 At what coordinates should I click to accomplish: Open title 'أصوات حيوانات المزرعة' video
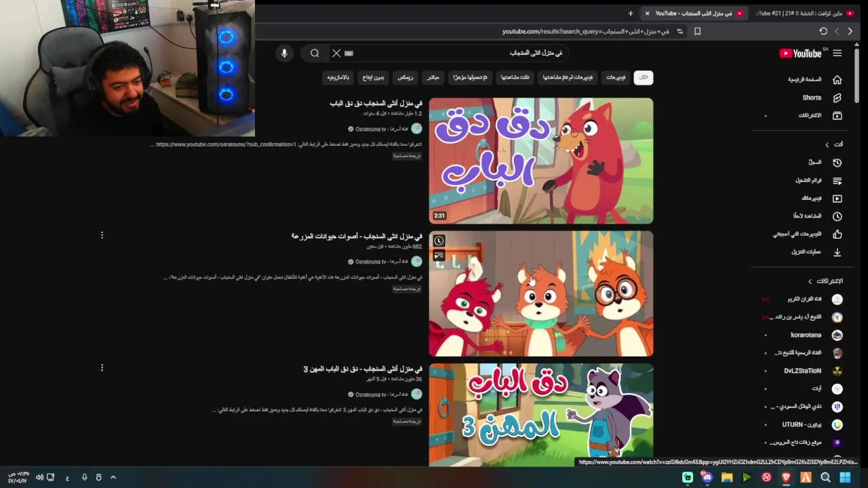(357, 236)
